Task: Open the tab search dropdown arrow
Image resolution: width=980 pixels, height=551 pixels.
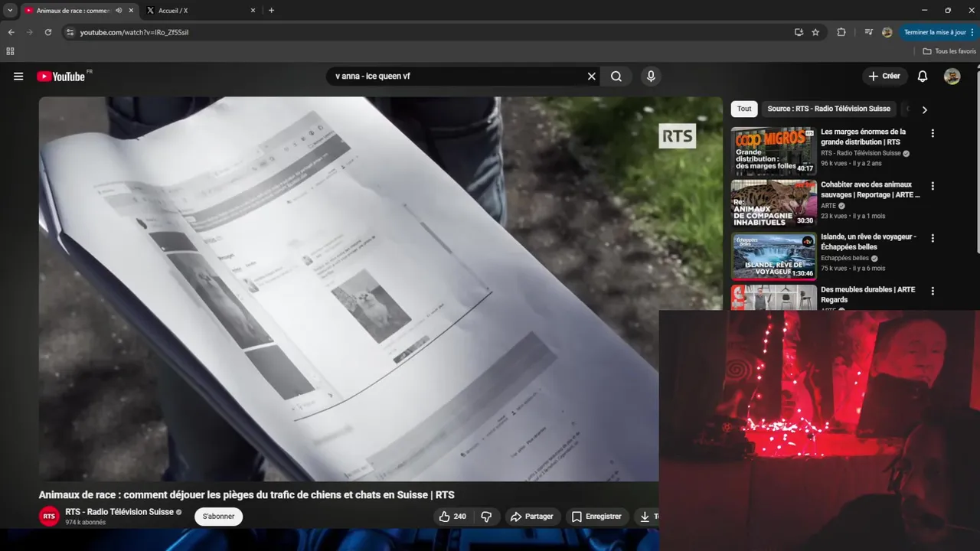Action: [9, 11]
